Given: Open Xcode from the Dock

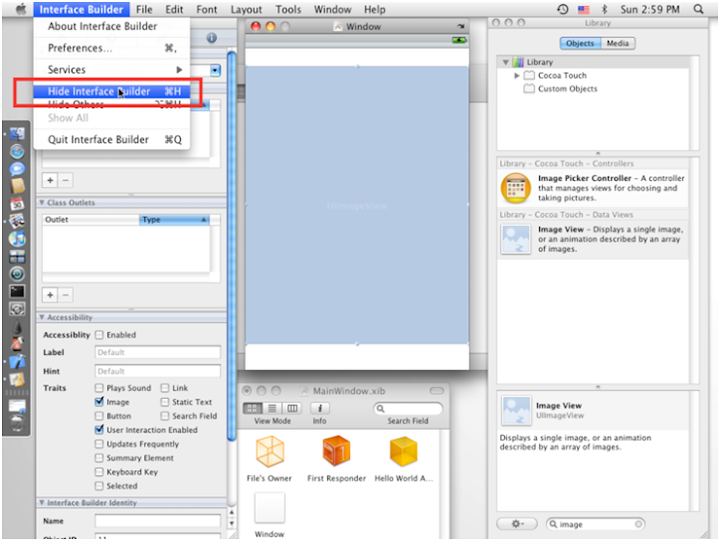Looking at the screenshot, I should tap(17, 361).
